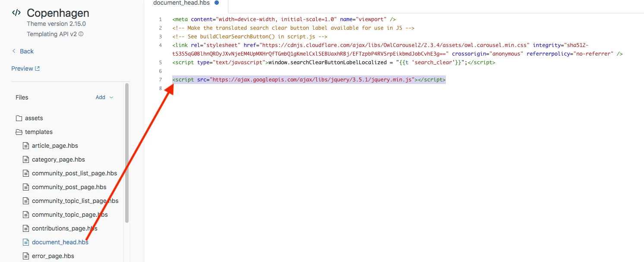Collapse the templates folder

click(39, 132)
